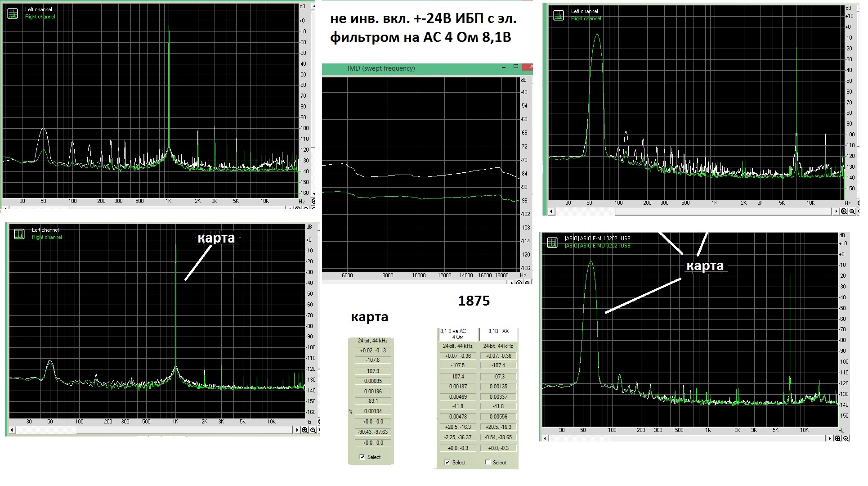
Task: Click Right channel legend in top-left graph
Action: pyautogui.click(x=40, y=17)
